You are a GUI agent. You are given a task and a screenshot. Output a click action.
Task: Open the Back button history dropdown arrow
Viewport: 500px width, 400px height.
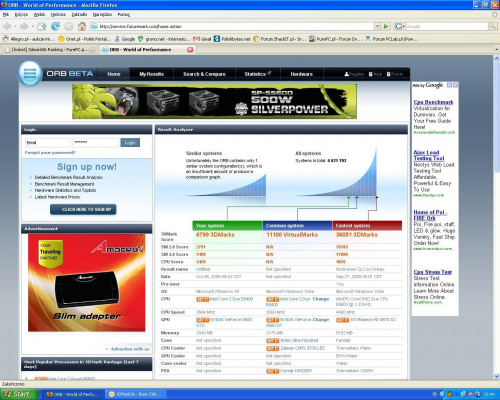click(x=15, y=26)
